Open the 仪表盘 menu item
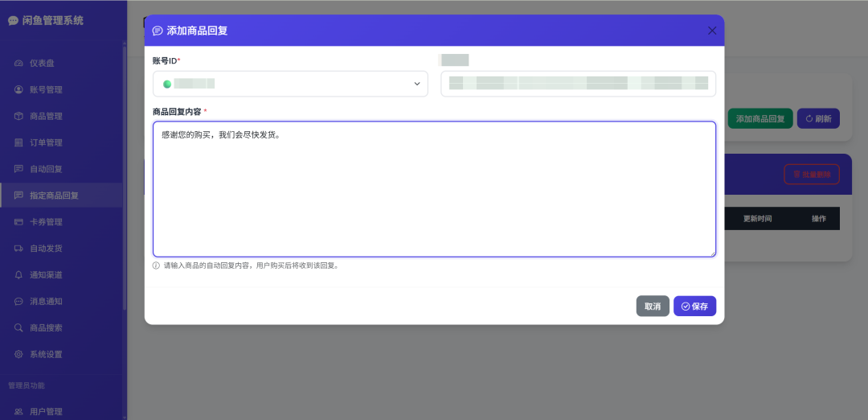This screenshot has width=868, height=420. pos(61,64)
